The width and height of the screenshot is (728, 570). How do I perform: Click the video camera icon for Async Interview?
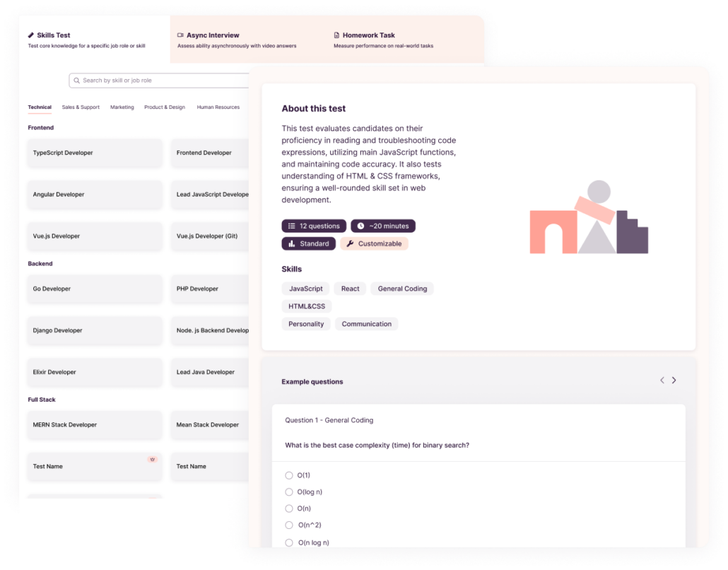pyautogui.click(x=180, y=35)
